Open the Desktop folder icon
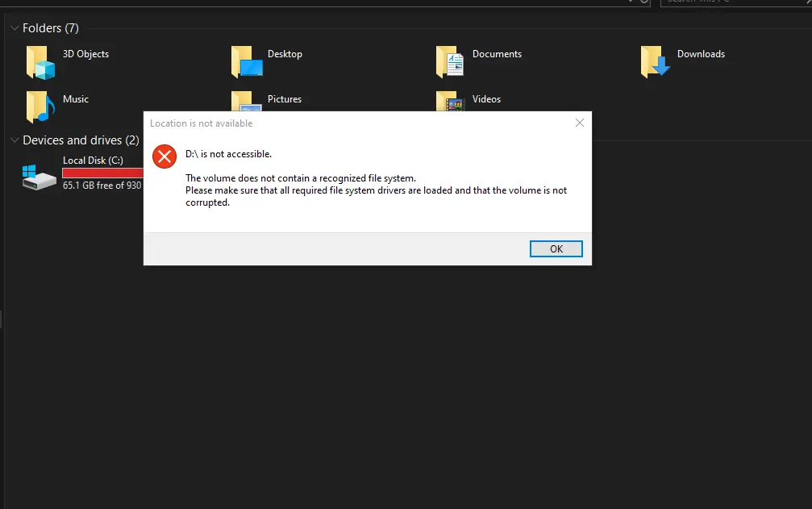The width and height of the screenshot is (812, 509). click(x=247, y=61)
